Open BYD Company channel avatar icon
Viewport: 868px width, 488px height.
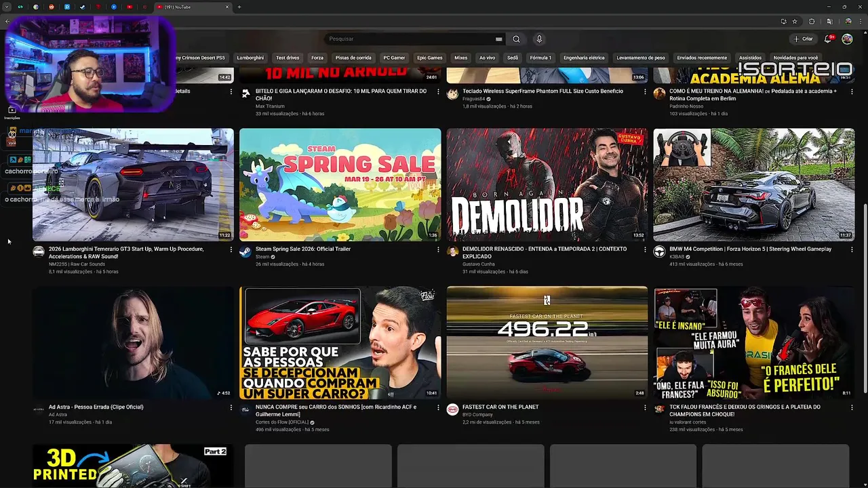tap(452, 409)
